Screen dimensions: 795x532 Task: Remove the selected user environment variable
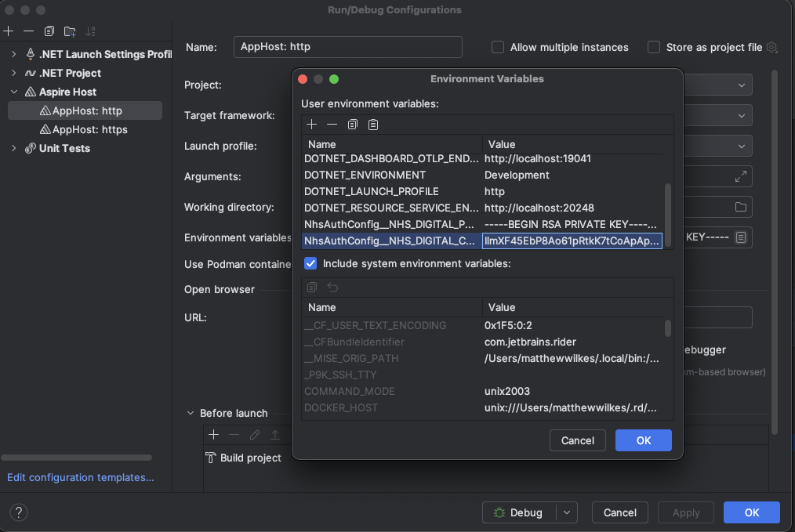pos(332,125)
